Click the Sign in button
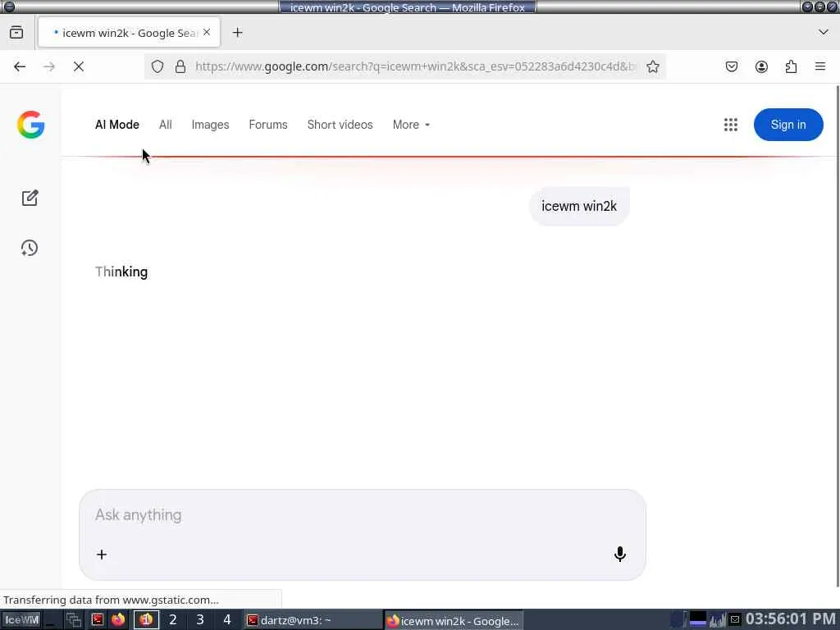840x630 pixels. coord(788,125)
